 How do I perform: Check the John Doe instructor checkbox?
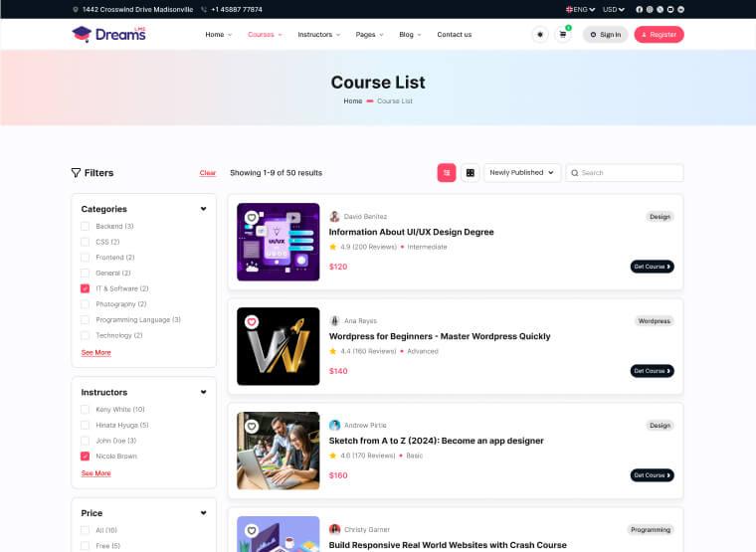(x=85, y=441)
